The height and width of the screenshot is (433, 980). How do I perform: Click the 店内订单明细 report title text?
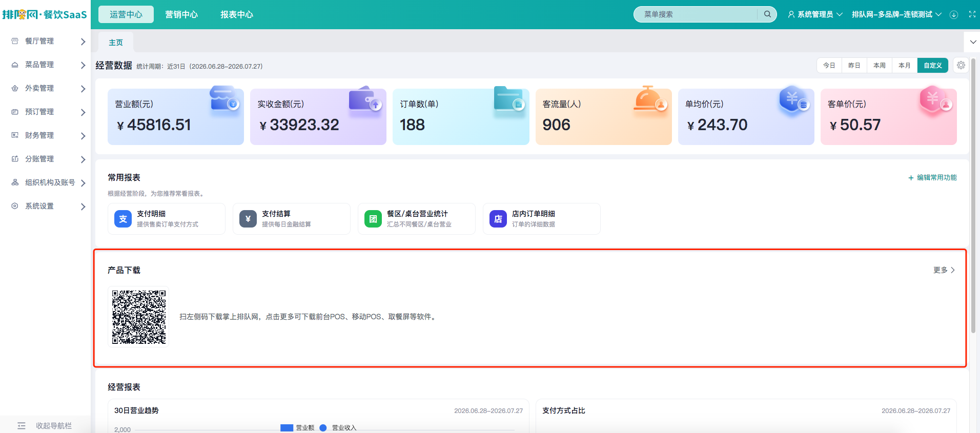pyautogui.click(x=534, y=214)
